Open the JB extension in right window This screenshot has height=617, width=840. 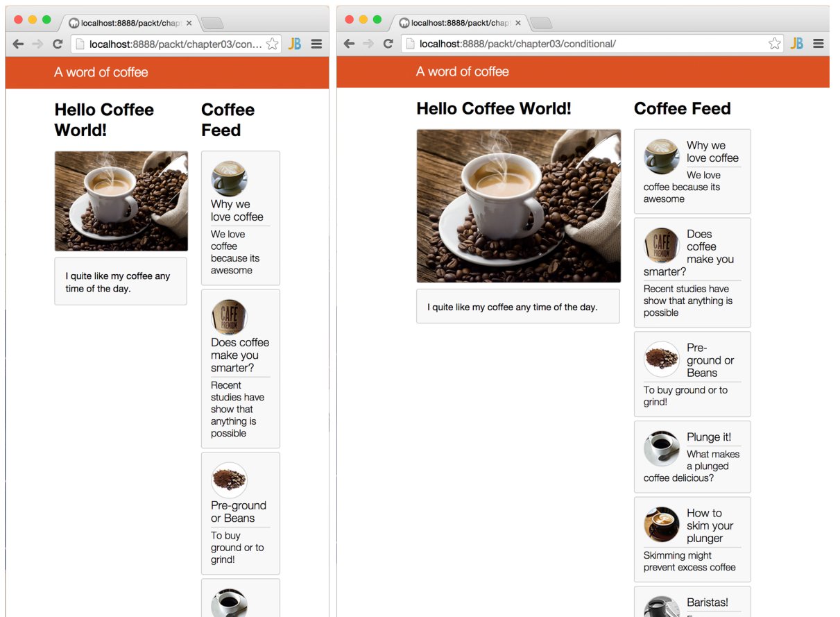[x=797, y=44]
